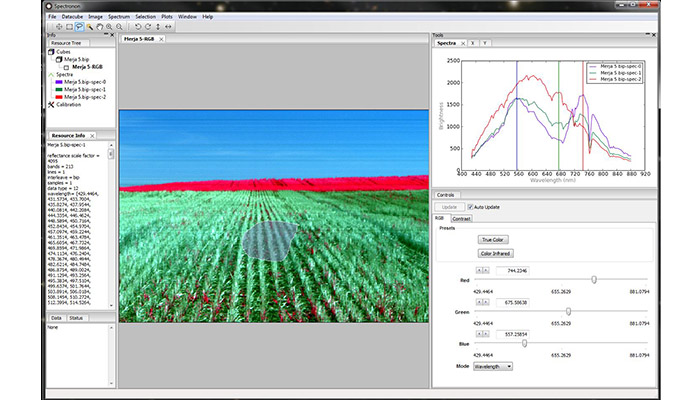Image resolution: width=700 pixels, height=400 pixels.
Task: Select Merja 5.bip cube in Resource Tree
Action: tap(76, 59)
